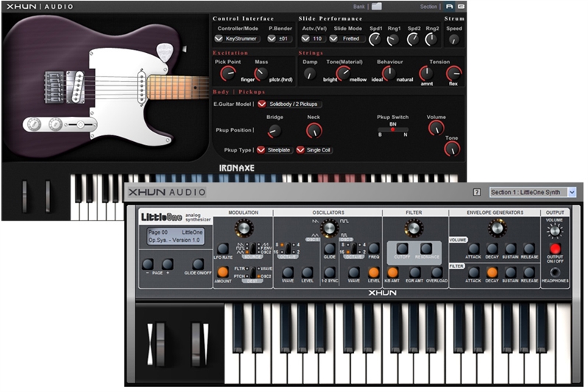The height and width of the screenshot is (392, 588).
Task: Click the Neck pickup position knob
Action: click(314, 130)
